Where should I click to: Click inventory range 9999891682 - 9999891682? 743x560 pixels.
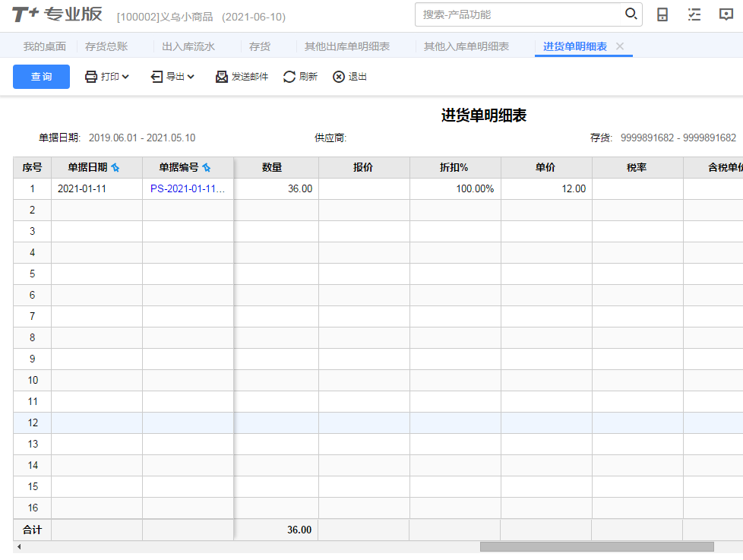coord(678,138)
